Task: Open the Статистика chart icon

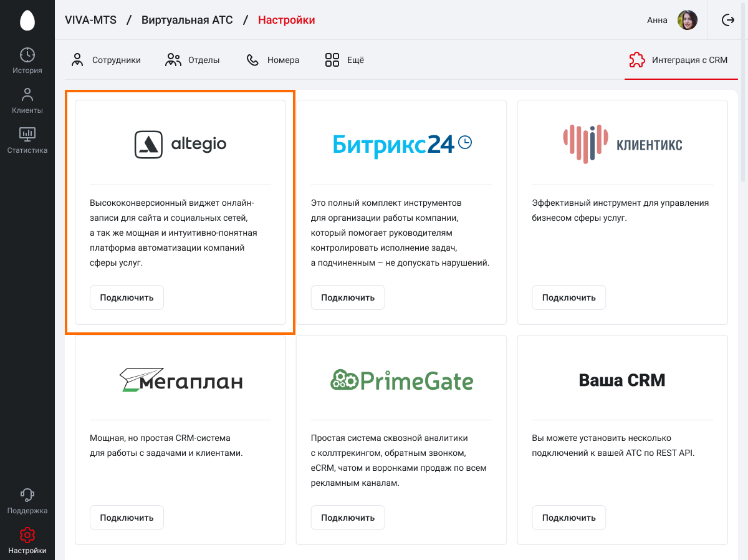Action: (x=27, y=133)
